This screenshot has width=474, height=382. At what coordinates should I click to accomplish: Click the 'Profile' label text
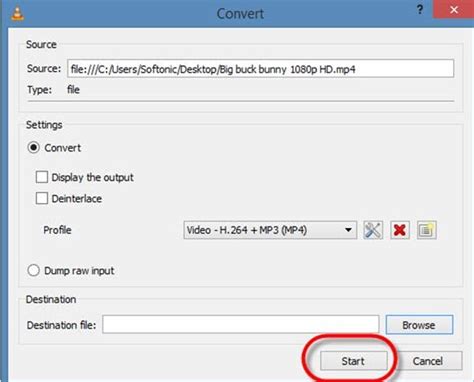pos(57,230)
